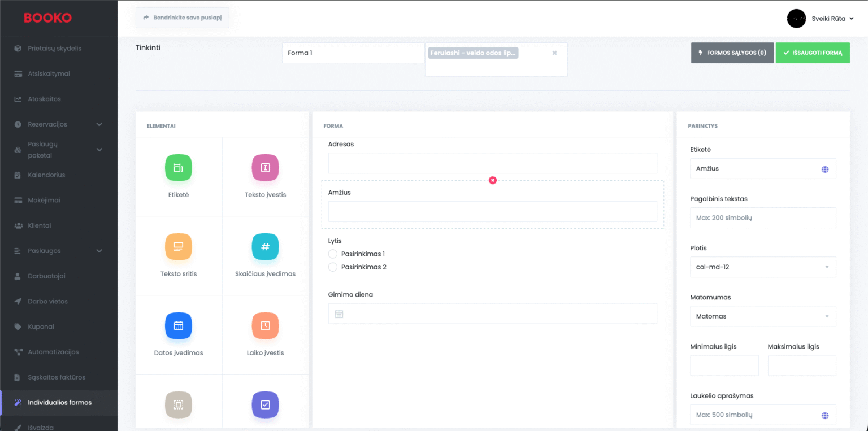Select Pasirinkimas 1 radio button
The image size is (868, 431).
[333, 254]
